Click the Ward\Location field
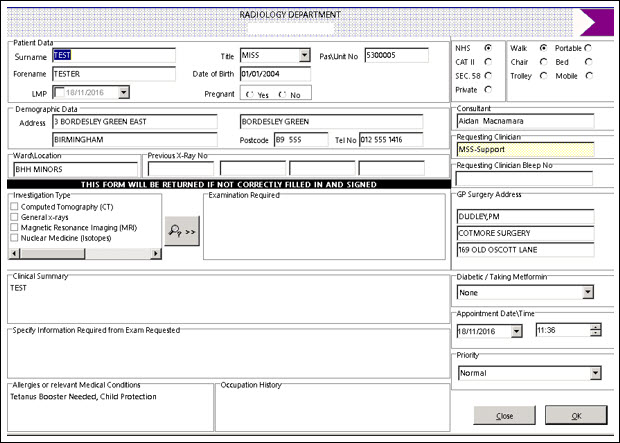 tap(76, 169)
